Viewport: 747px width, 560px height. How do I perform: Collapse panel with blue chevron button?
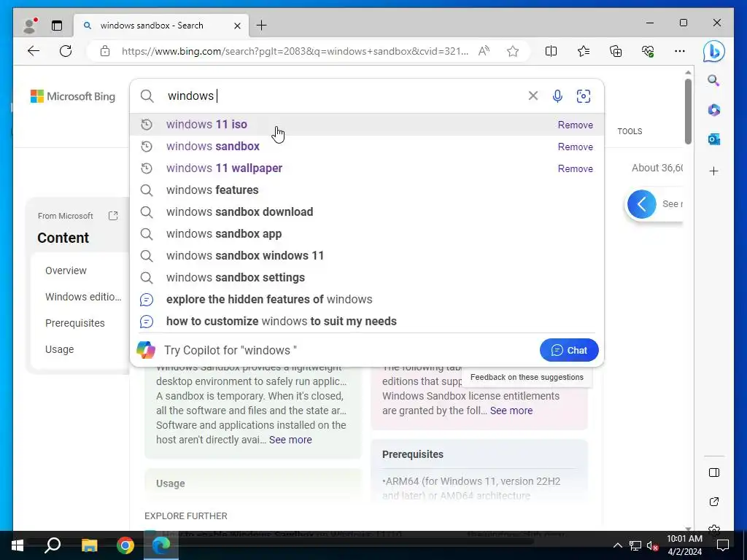pyautogui.click(x=642, y=204)
